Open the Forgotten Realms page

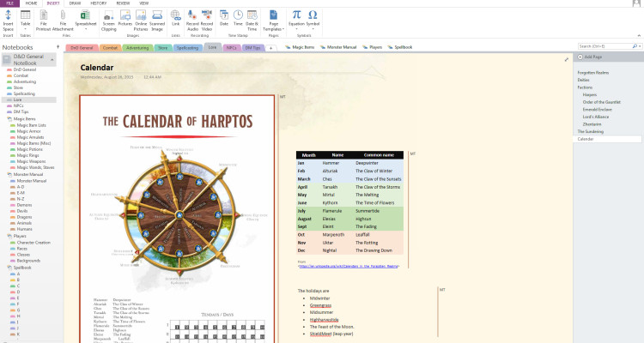point(593,73)
